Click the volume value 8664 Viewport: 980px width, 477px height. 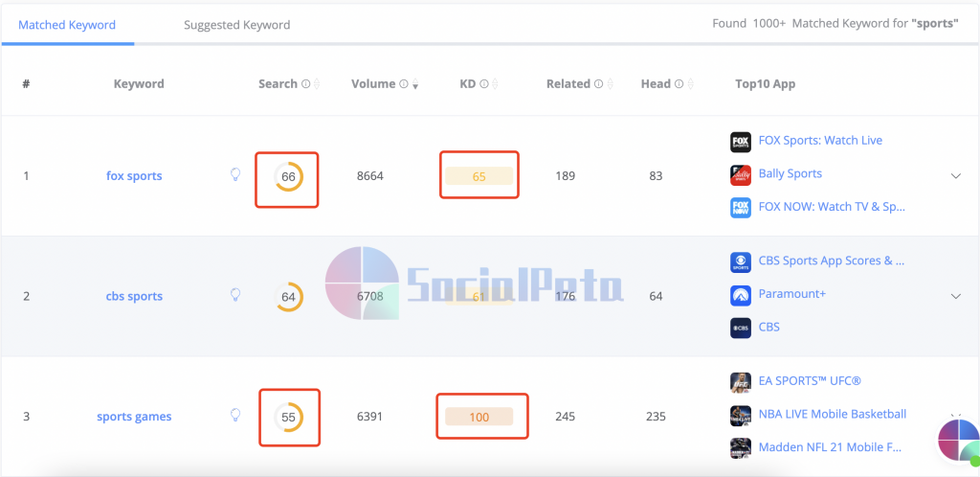370,176
